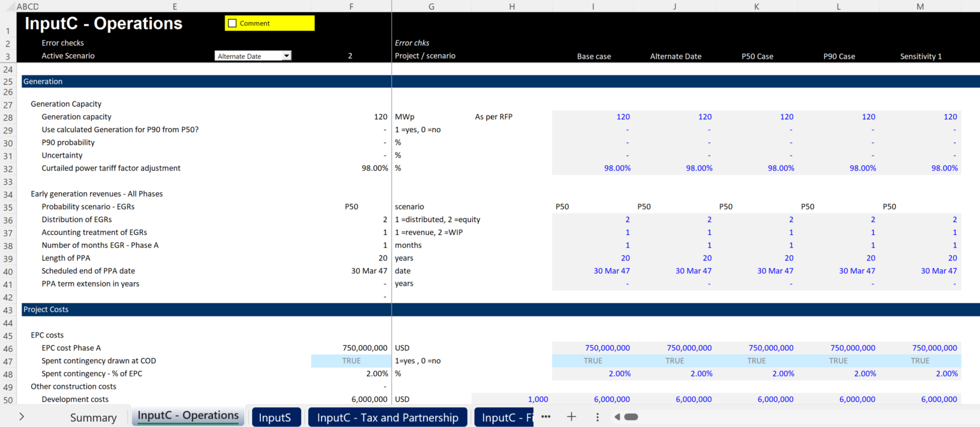Image resolution: width=980 pixels, height=427 pixels.
Task: Click the row 28 header
Action: (x=8, y=117)
